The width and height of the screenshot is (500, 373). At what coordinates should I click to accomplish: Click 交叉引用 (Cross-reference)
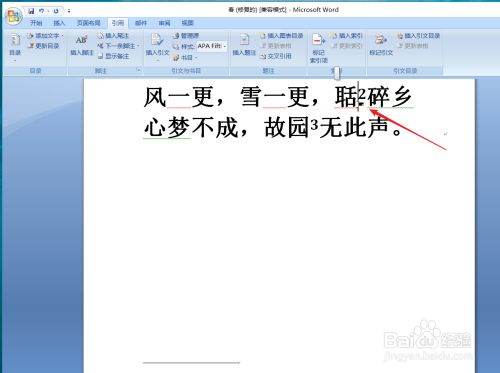coord(276,56)
